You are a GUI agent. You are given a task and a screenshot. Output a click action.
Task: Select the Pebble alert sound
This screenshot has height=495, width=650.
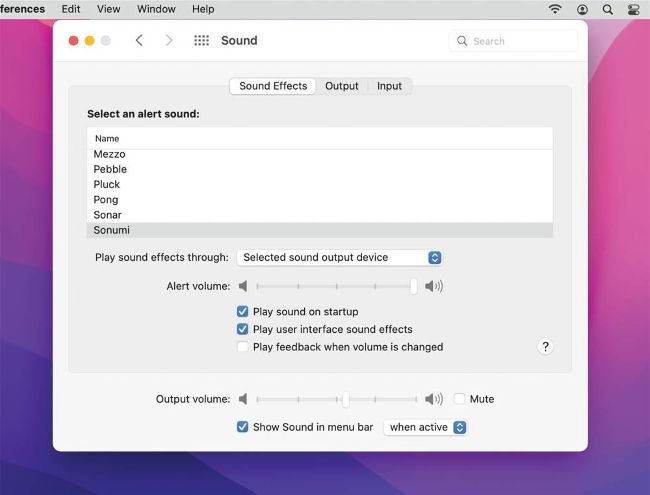110,169
